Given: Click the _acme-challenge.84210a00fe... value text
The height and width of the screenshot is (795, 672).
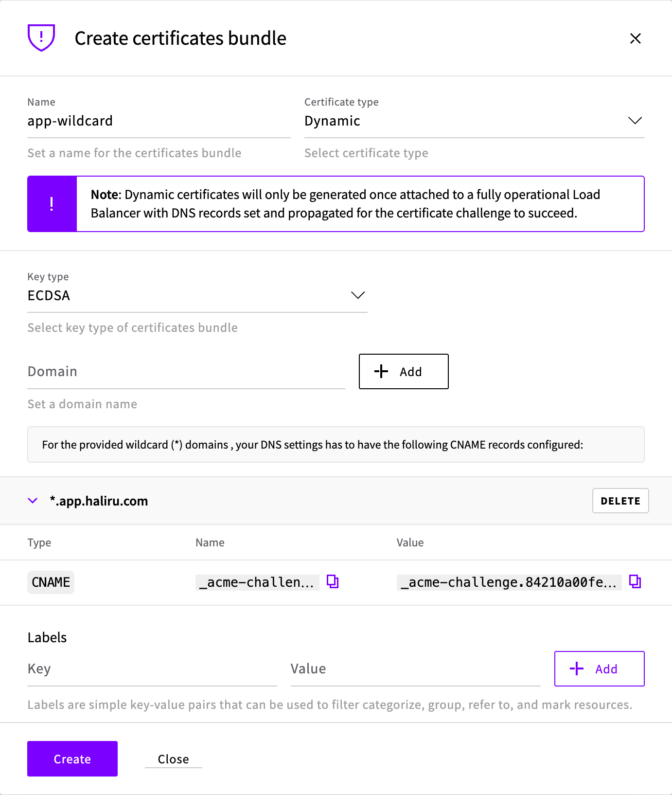Looking at the screenshot, I should click(x=509, y=582).
